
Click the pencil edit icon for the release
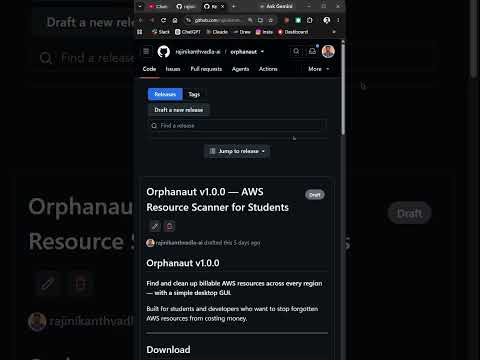(x=155, y=227)
